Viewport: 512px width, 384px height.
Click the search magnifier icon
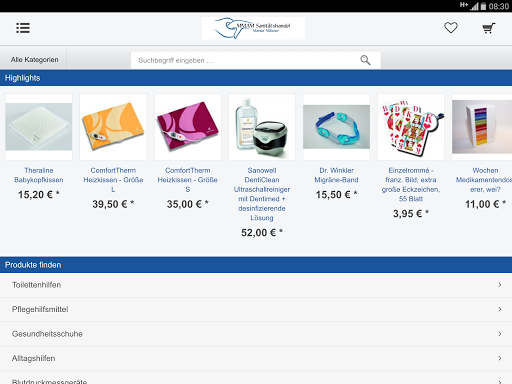365,60
